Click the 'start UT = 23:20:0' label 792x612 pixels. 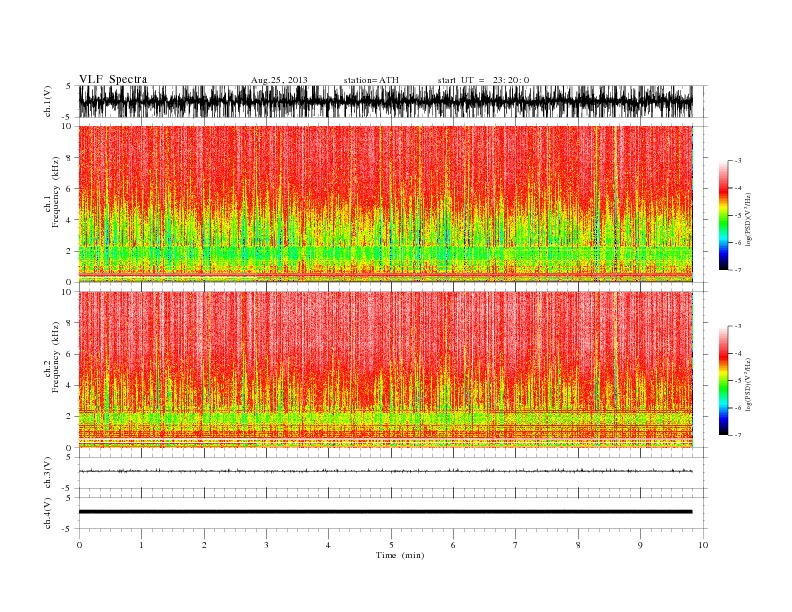[483, 80]
